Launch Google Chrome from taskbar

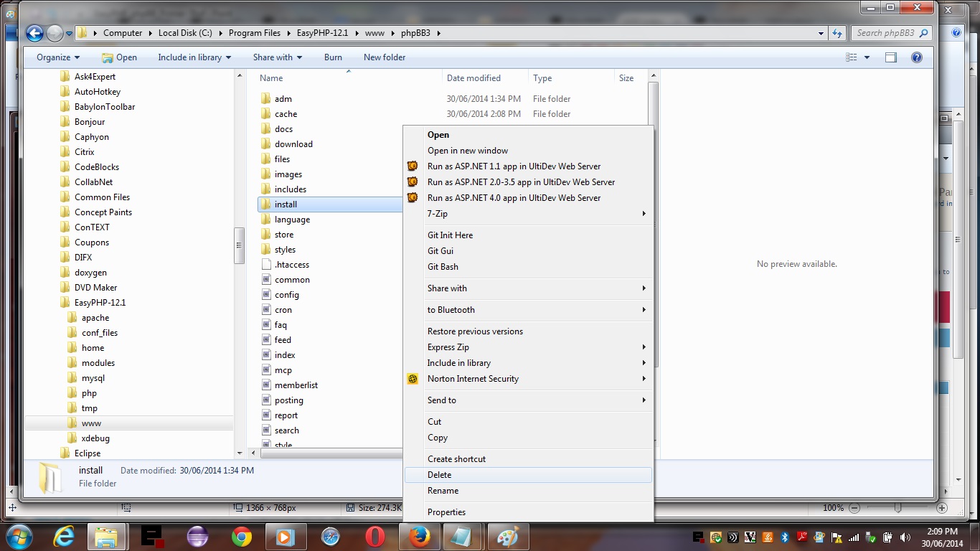[241, 537]
